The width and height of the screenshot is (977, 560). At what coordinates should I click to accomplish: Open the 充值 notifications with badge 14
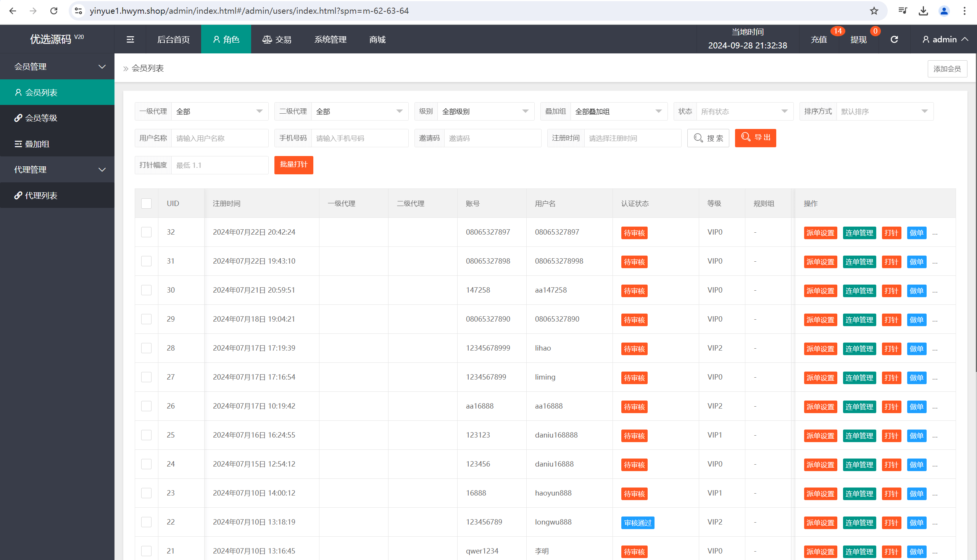point(819,39)
